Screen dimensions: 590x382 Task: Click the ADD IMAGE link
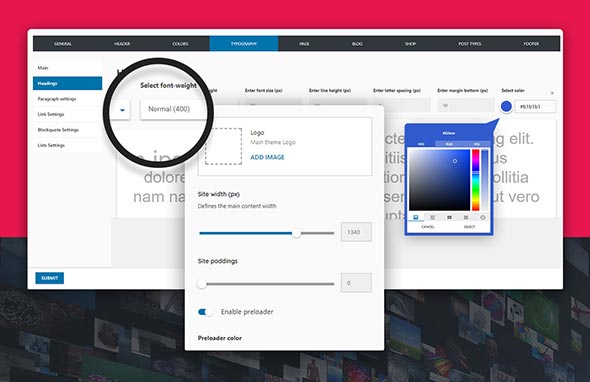pyautogui.click(x=268, y=157)
